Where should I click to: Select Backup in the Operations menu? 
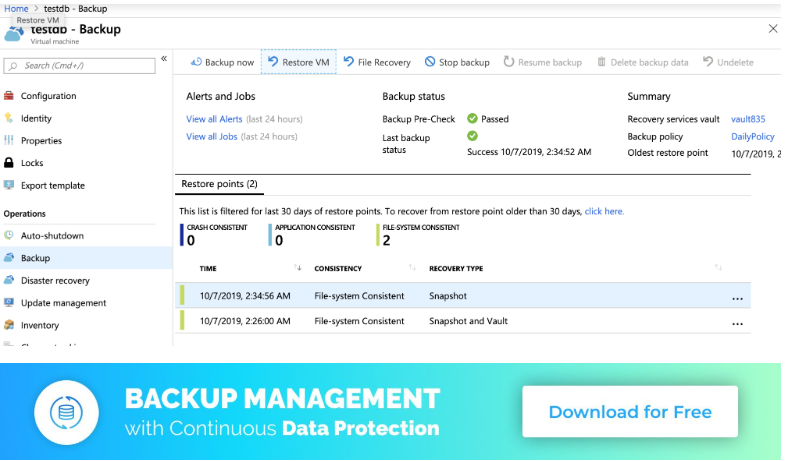pyautogui.click(x=35, y=258)
